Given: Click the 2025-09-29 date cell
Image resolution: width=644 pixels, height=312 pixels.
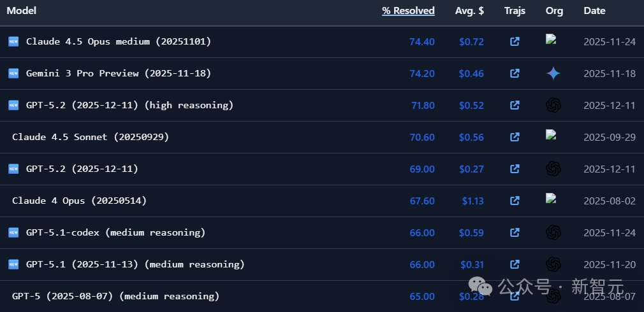Looking at the screenshot, I should coord(610,138).
